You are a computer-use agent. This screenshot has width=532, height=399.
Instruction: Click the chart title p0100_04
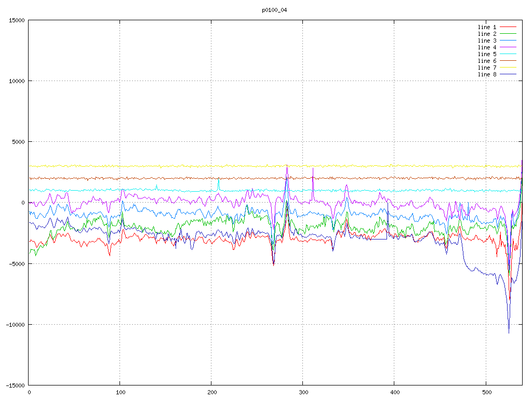(x=274, y=10)
